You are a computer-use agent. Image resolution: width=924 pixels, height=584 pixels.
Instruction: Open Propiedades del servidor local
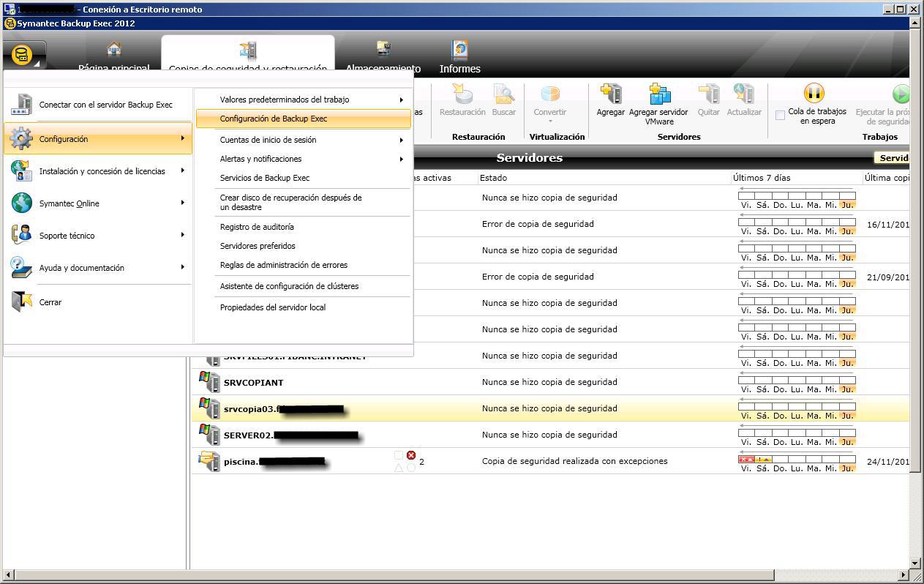coord(303,307)
